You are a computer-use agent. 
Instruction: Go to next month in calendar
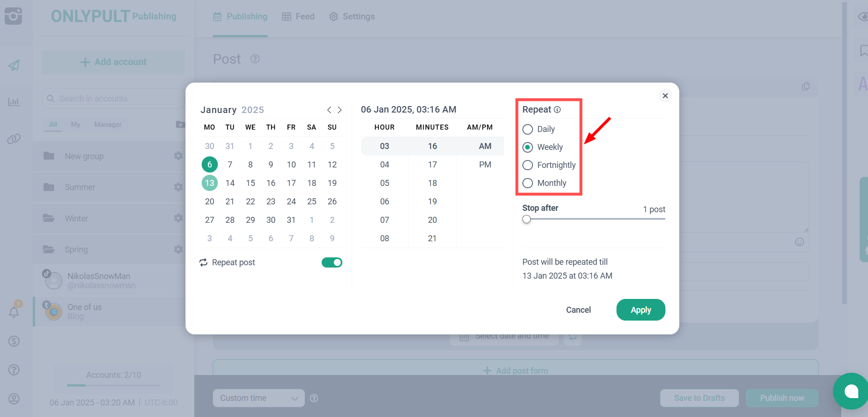[x=340, y=110]
